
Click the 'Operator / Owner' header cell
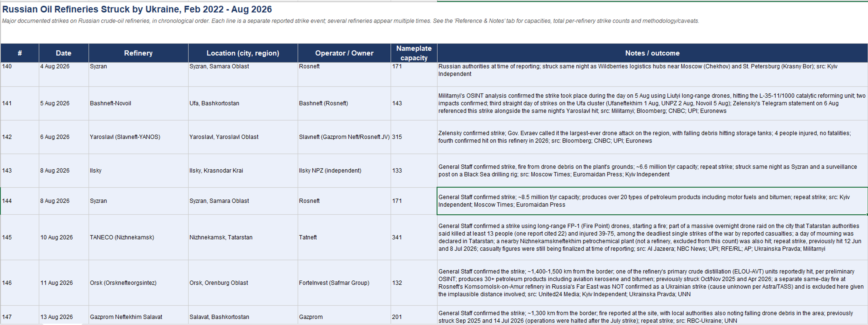click(344, 53)
